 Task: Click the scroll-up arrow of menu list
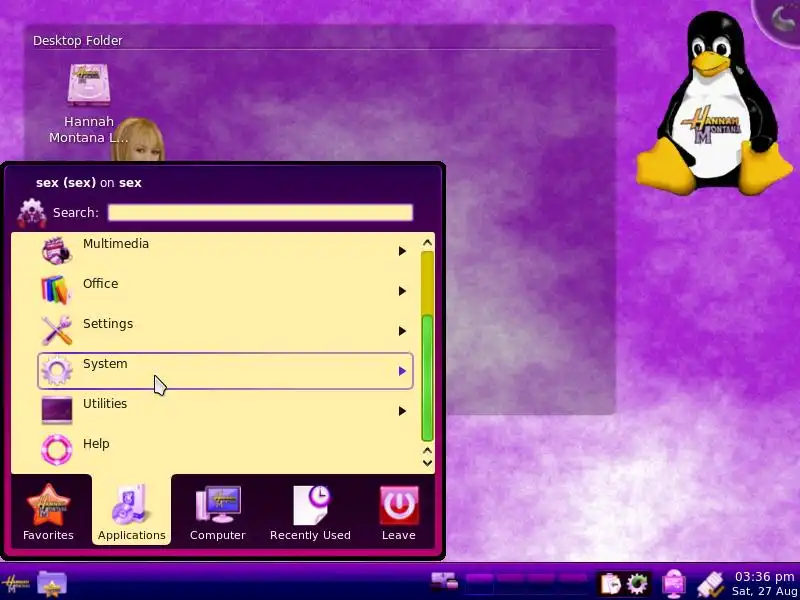click(x=428, y=242)
